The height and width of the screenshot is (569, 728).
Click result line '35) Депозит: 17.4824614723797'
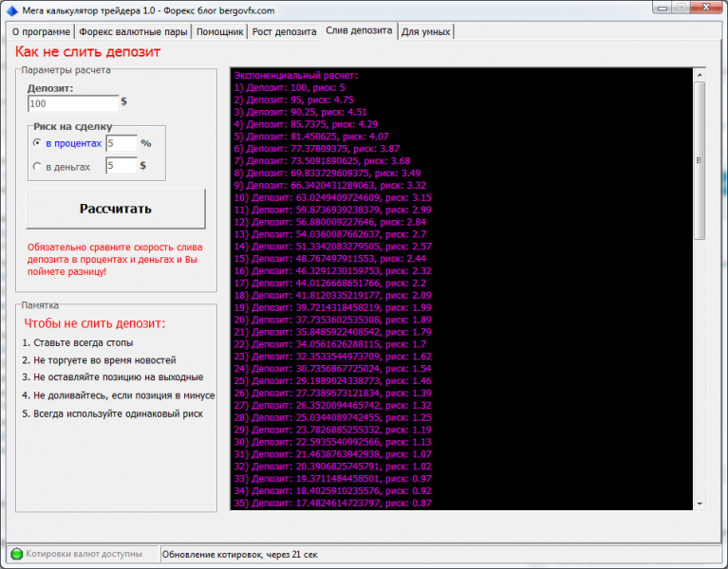click(x=332, y=504)
